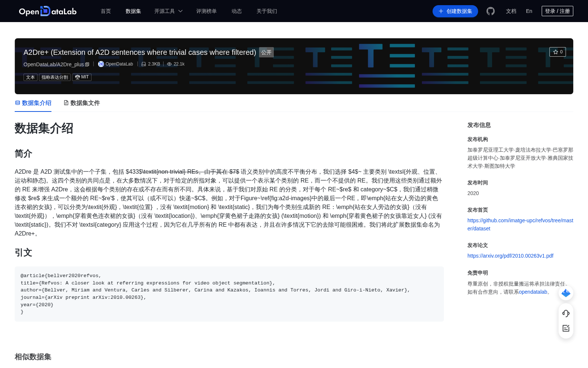Click the blue bird floating assistant icon
588x368 pixels.
click(x=566, y=293)
